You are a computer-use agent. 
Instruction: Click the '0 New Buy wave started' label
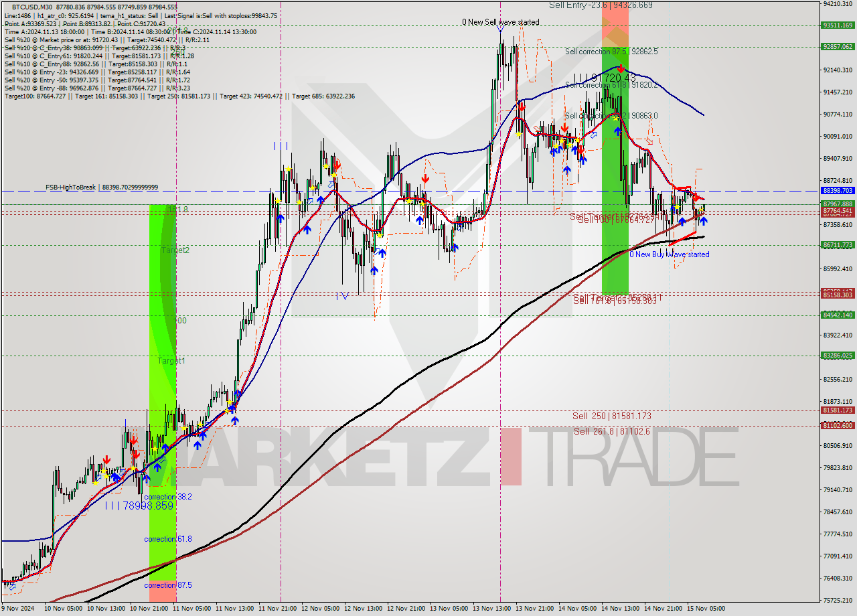click(669, 254)
